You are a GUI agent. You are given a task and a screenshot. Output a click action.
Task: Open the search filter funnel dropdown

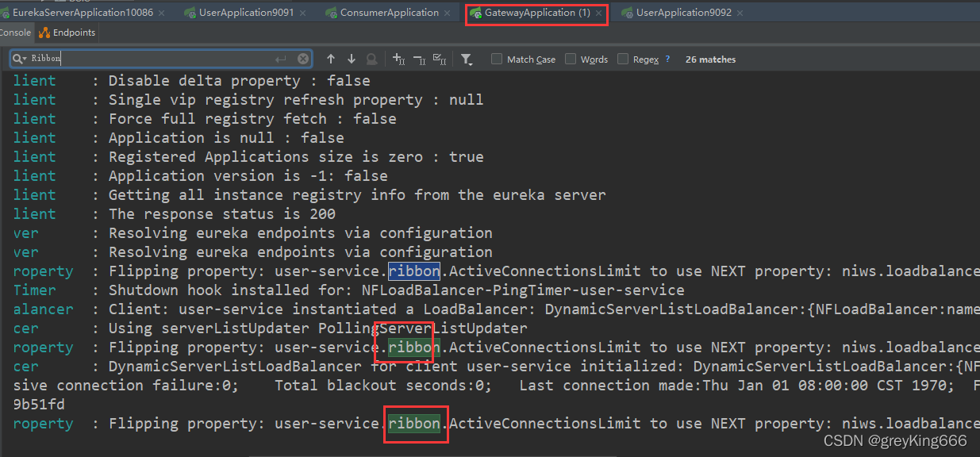[467, 59]
